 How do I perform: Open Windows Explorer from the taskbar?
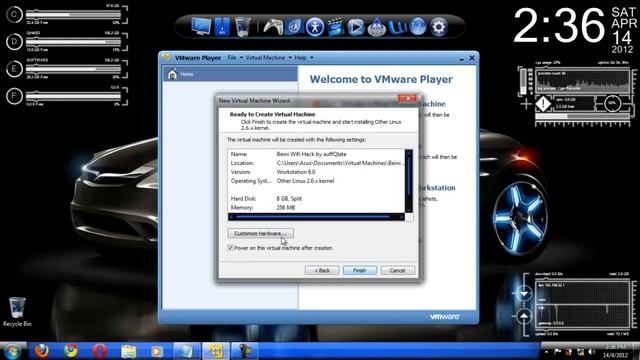coord(128,351)
